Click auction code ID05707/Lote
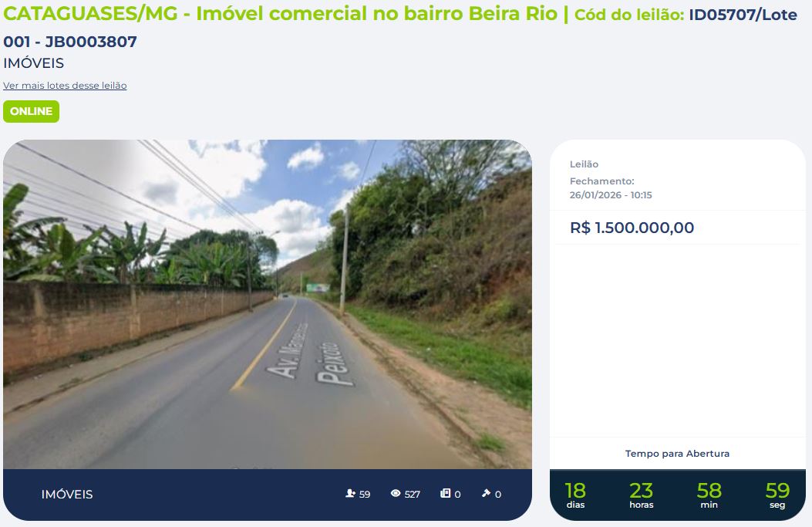Image resolution: width=812 pixels, height=527 pixels. 743,15
